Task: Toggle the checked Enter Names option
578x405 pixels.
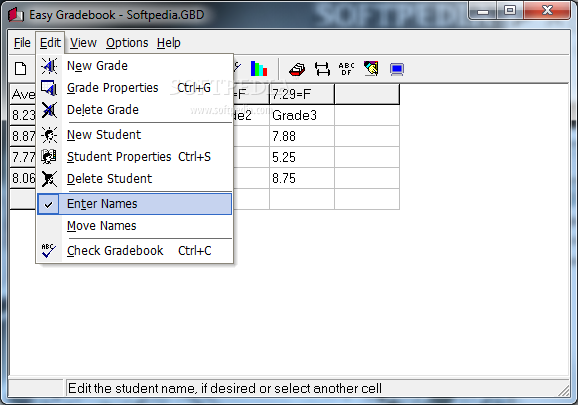Action: (x=135, y=204)
